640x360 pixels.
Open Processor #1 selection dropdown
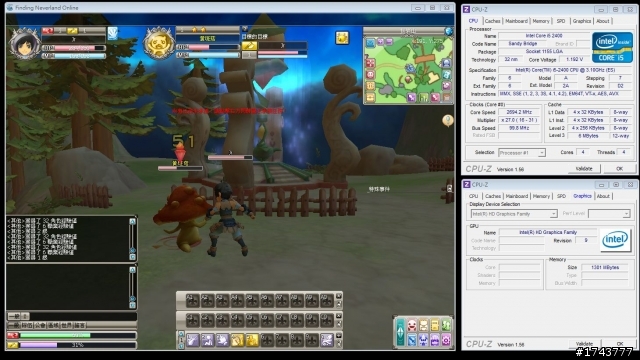click(522, 153)
